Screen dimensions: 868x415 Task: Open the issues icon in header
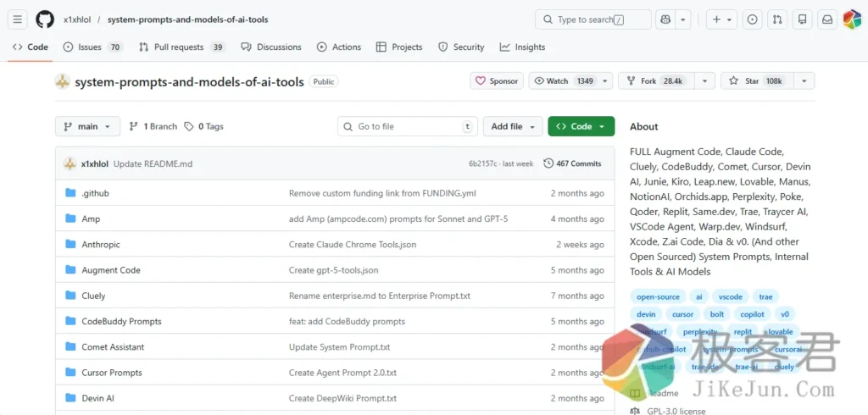(x=752, y=19)
